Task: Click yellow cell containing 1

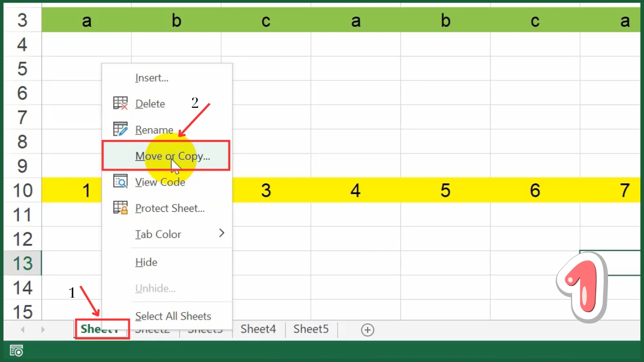Action: (72, 190)
